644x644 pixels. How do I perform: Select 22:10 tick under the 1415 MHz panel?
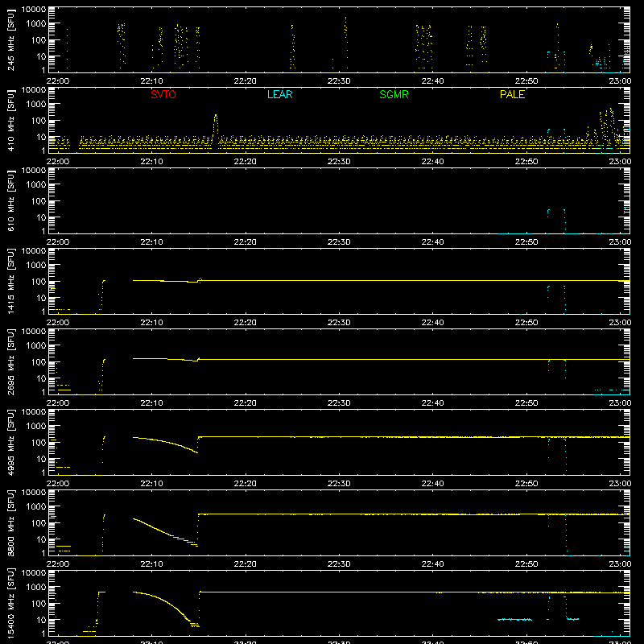(x=151, y=323)
